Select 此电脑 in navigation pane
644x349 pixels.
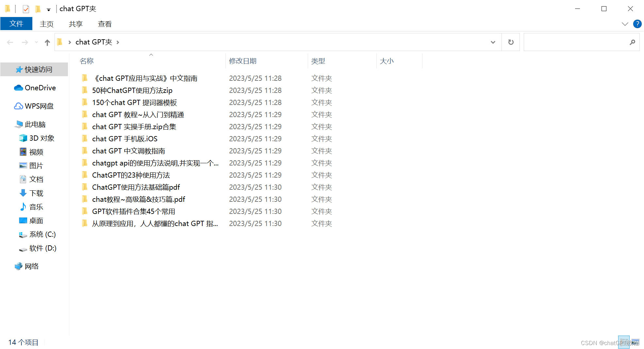pos(30,124)
